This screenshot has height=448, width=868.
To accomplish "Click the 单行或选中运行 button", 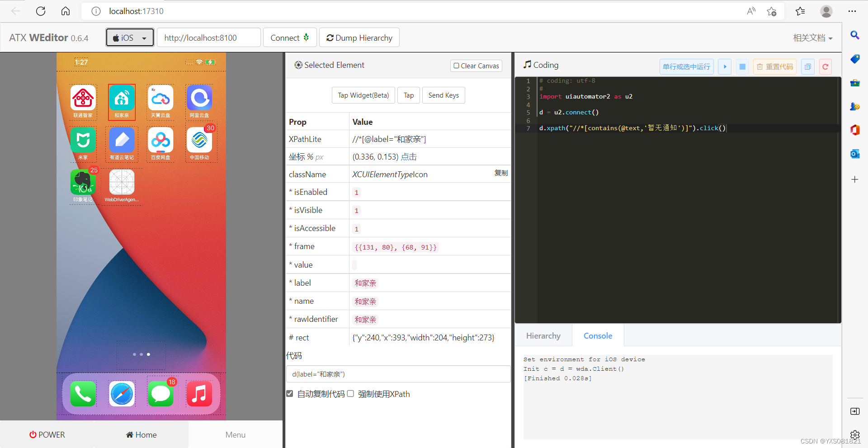I will [x=686, y=66].
